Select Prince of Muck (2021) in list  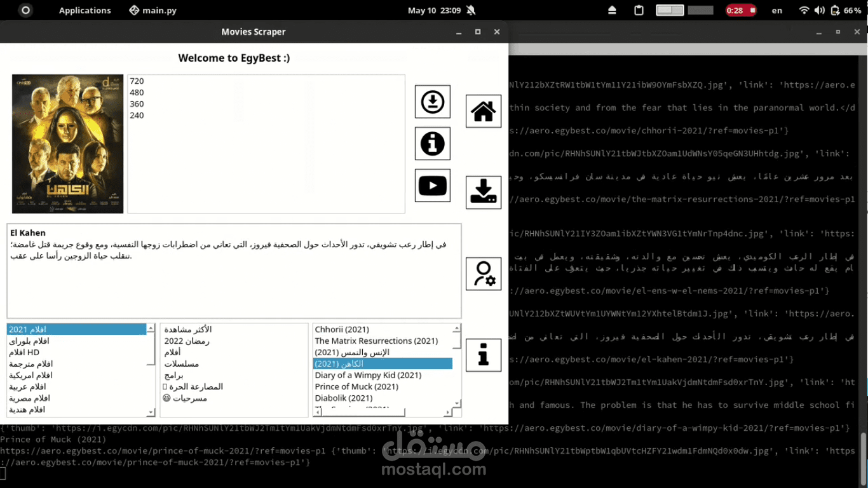tap(383, 386)
